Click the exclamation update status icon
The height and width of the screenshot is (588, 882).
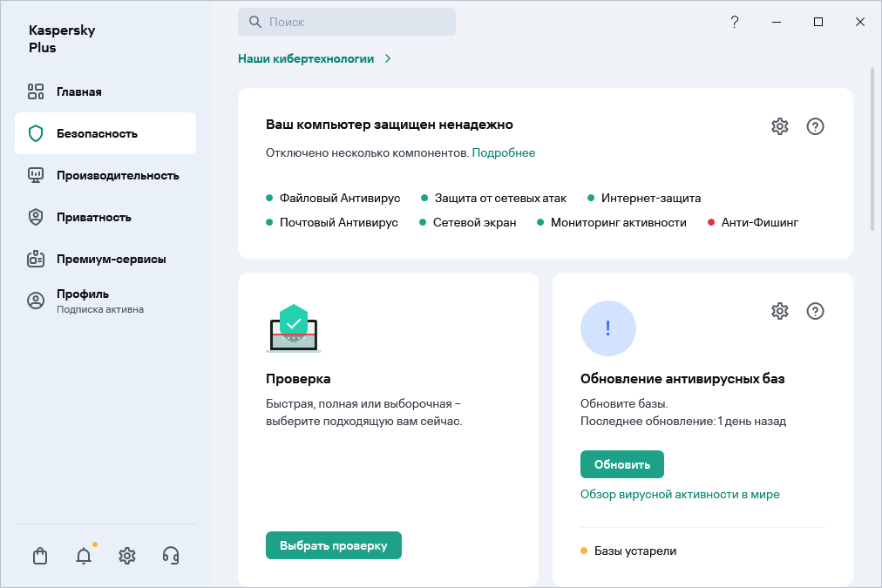coord(608,328)
